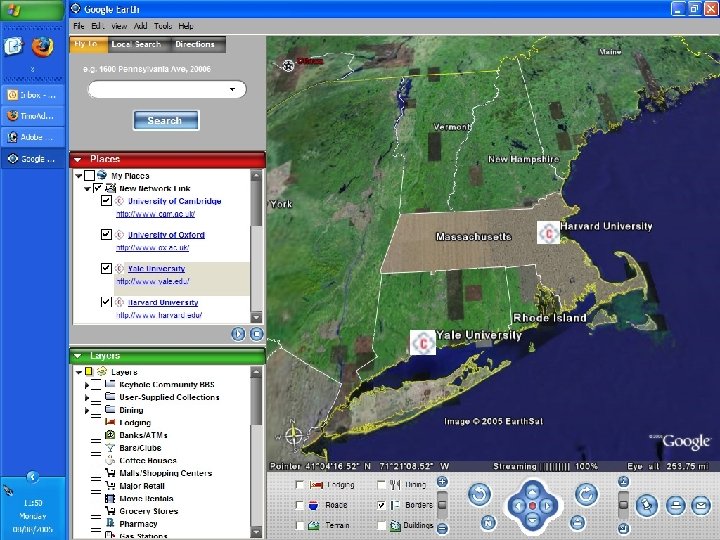
Task: Open the Help menu
Action: 186,26
